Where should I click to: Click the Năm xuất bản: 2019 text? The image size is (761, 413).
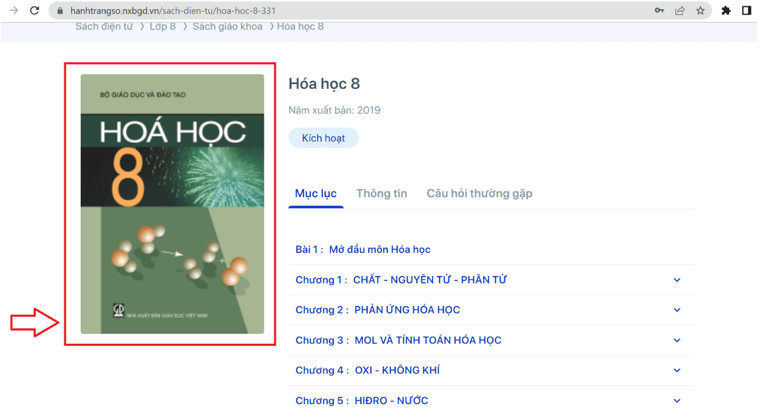click(x=334, y=110)
